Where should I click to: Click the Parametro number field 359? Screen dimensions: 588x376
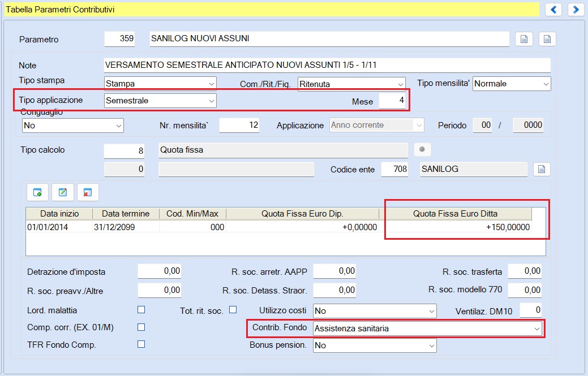pyautogui.click(x=119, y=38)
